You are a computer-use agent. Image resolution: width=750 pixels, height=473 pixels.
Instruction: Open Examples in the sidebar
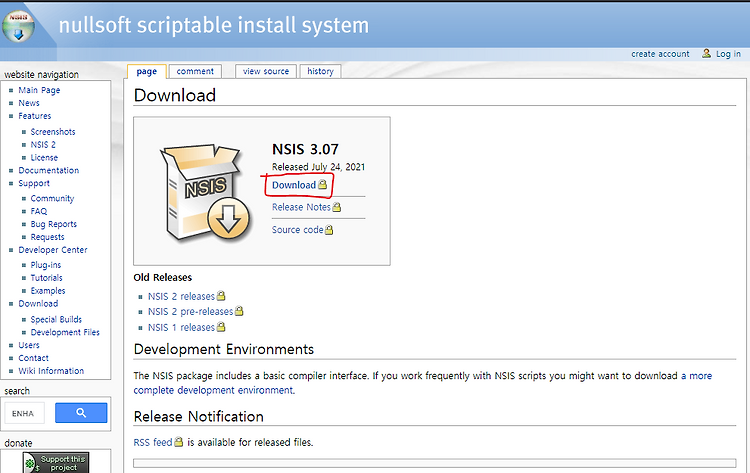tap(48, 290)
